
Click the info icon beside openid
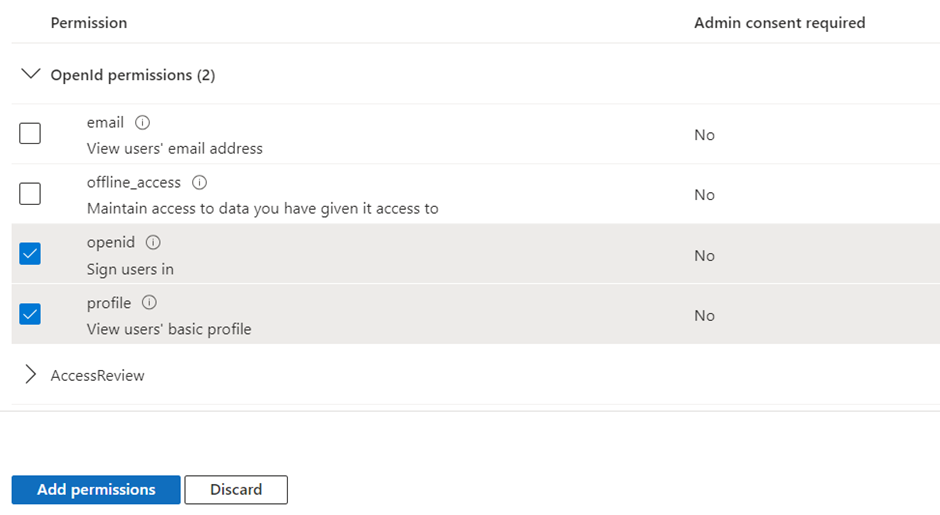[x=153, y=242]
